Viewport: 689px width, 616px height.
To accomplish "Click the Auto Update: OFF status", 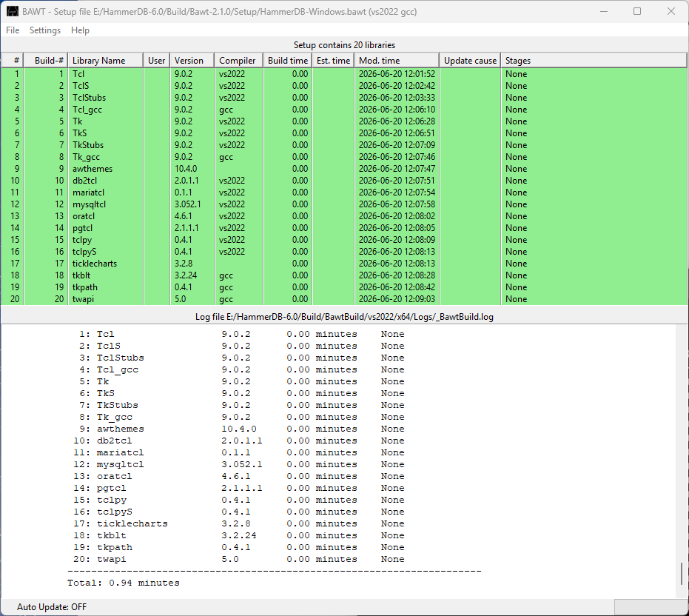I will [52, 607].
